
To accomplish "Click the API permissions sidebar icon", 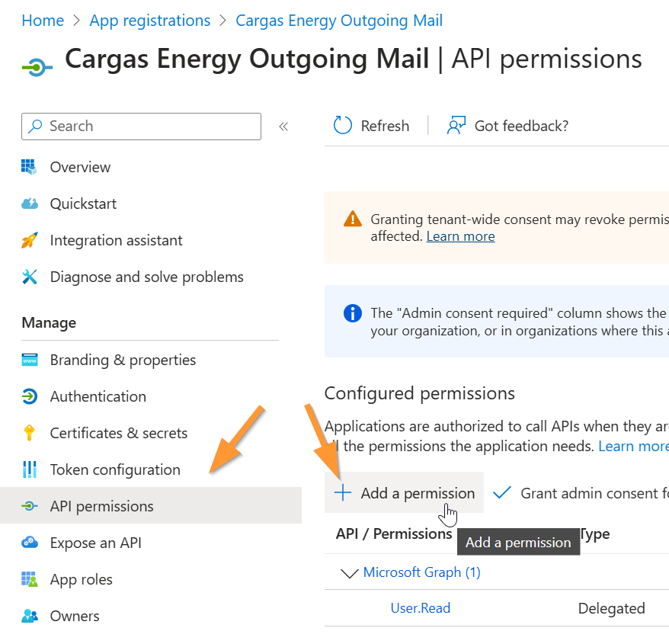I will pos(30,506).
